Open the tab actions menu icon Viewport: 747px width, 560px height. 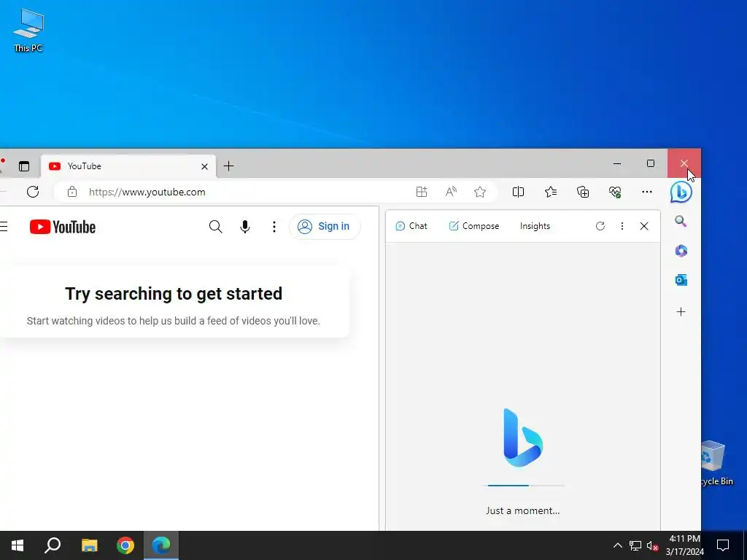coord(24,166)
